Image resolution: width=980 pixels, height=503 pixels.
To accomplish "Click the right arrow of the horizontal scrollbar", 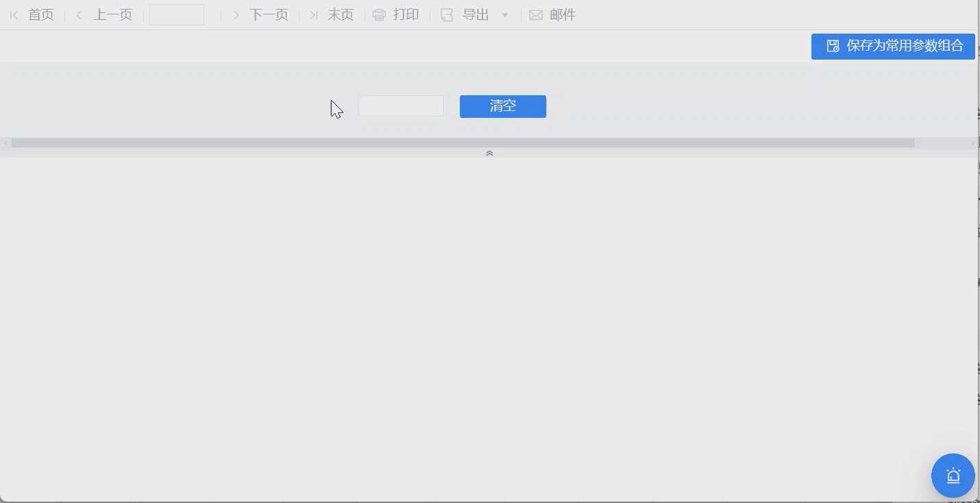I will [x=974, y=143].
